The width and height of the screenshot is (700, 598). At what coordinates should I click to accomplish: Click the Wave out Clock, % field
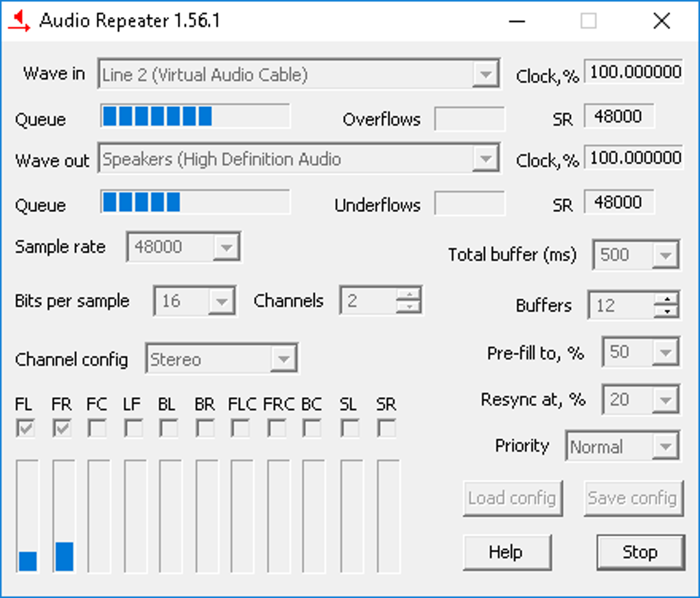click(x=633, y=158)
